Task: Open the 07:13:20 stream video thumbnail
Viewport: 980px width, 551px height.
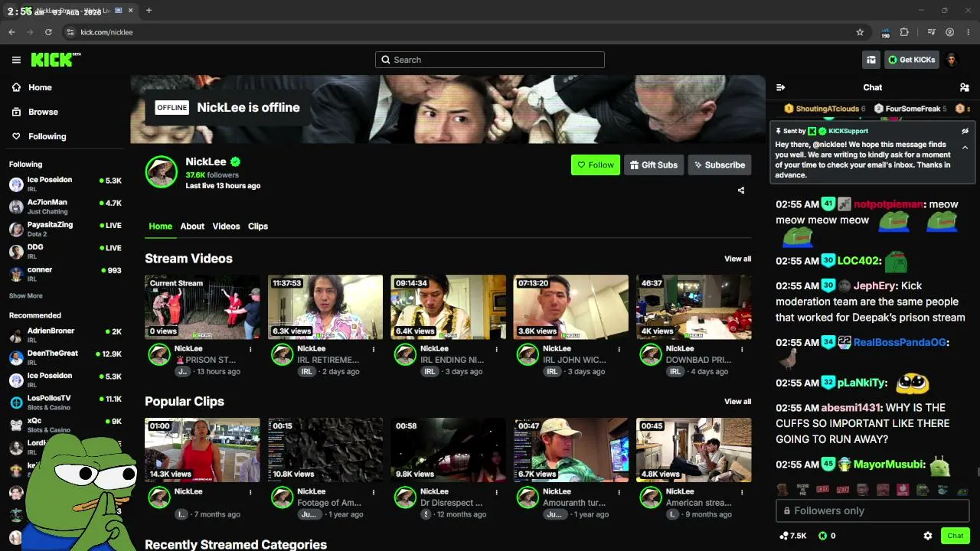Action: tap(571, 307)
